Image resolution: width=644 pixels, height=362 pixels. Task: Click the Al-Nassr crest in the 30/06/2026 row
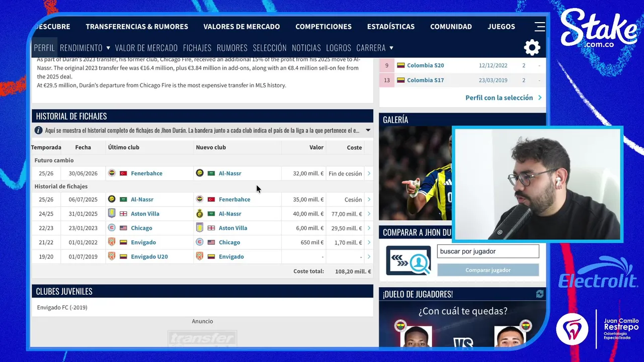(x=200, y=173)
